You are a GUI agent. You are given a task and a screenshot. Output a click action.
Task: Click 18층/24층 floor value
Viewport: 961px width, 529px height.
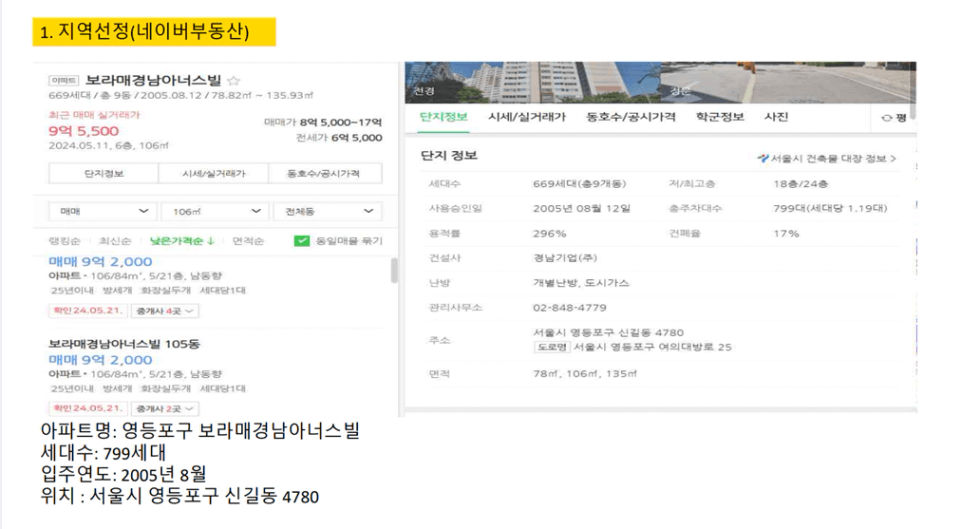click(x=800, y=184)
